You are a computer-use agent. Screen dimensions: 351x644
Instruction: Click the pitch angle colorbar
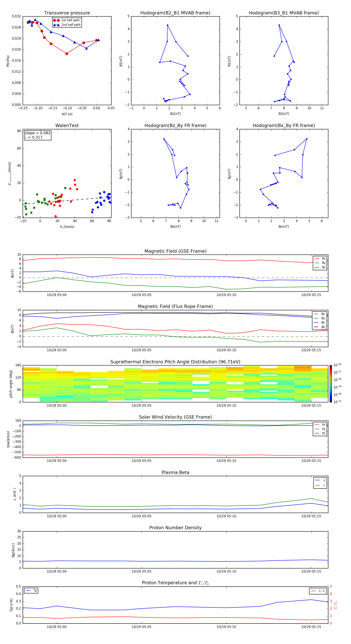(x=331, y=384)
